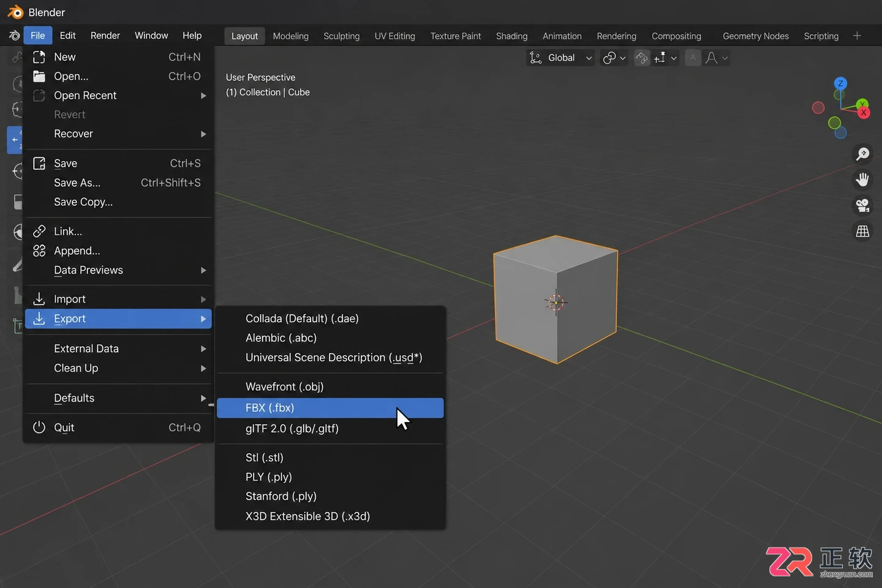Click the Quit power icon
The height and width of the screenshot is (588, 882).
pos(39,428)
